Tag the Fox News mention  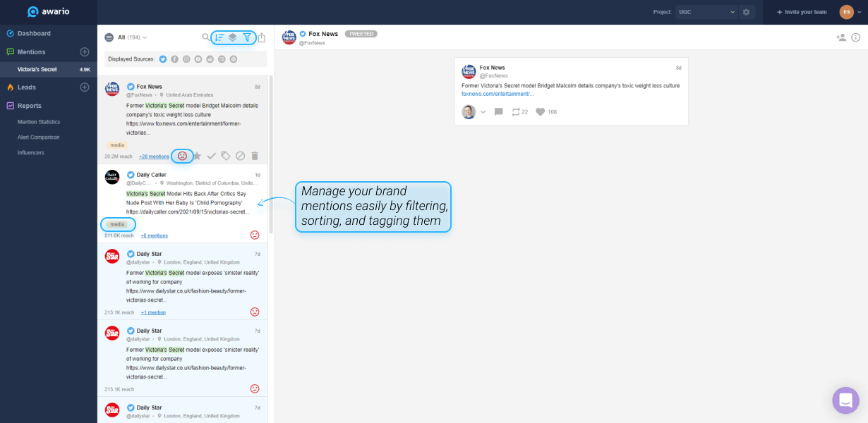pyautogui.click(x=226, y=156)
